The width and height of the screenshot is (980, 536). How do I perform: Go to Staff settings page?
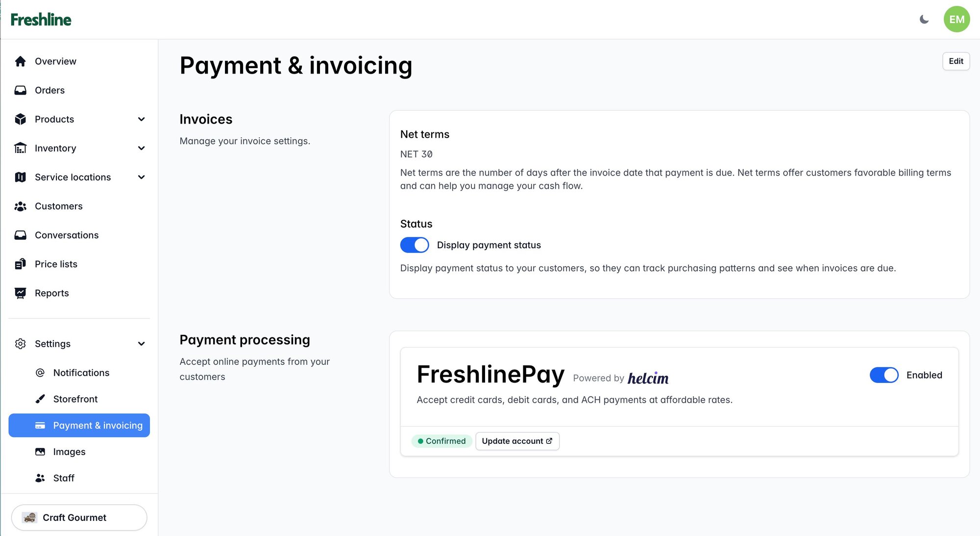(x=64, y=478)
